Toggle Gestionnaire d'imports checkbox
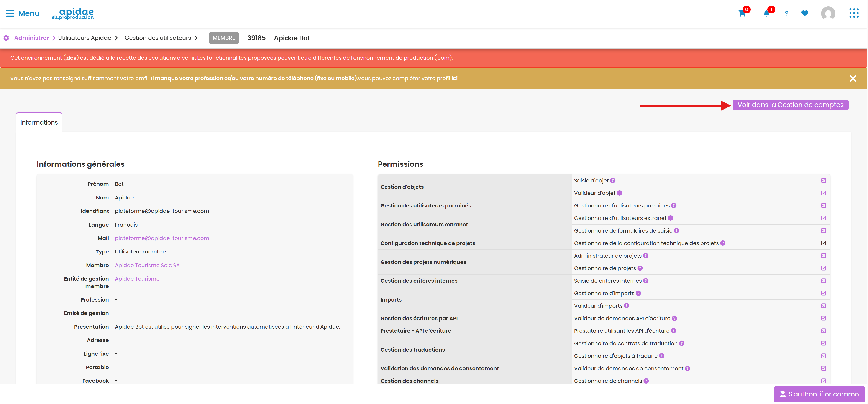 coord(824,293)
